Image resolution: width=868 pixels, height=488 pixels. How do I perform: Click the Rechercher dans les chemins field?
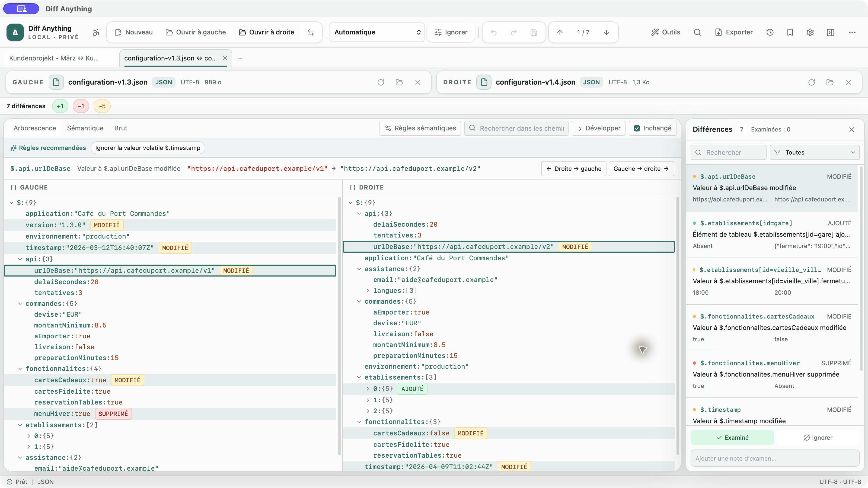(x=516, y=128)
